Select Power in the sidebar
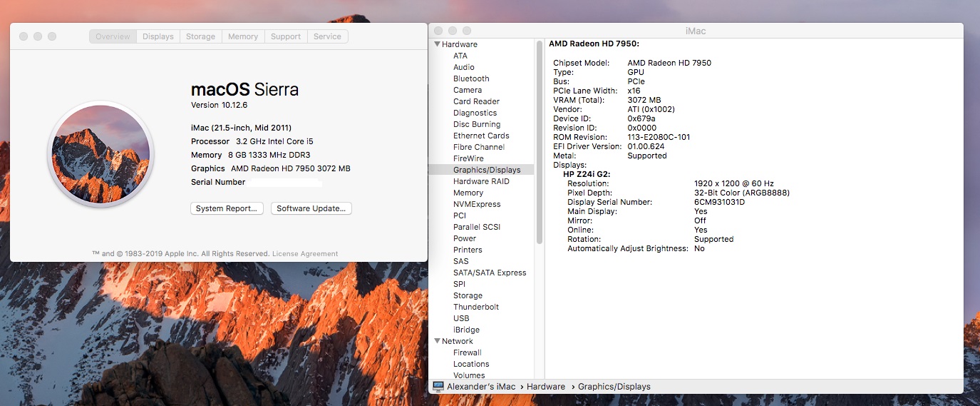This screenshot has height=406, width=980. tap(465, 238)
